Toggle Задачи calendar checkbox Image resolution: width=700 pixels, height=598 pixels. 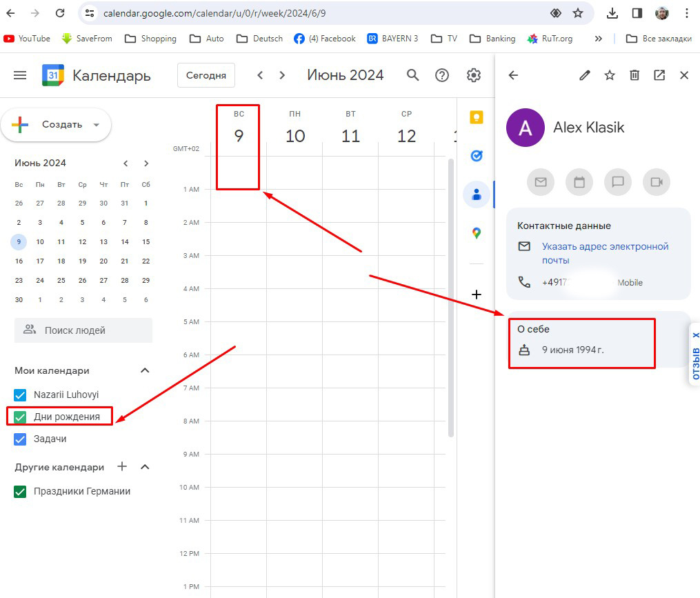pyautogui.click(x=20, y=439)
